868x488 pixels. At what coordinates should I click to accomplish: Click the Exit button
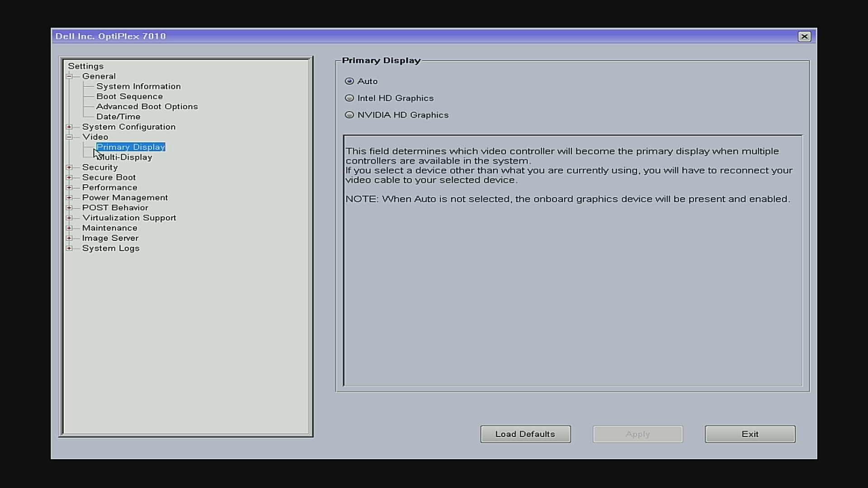tap(750, 434)
